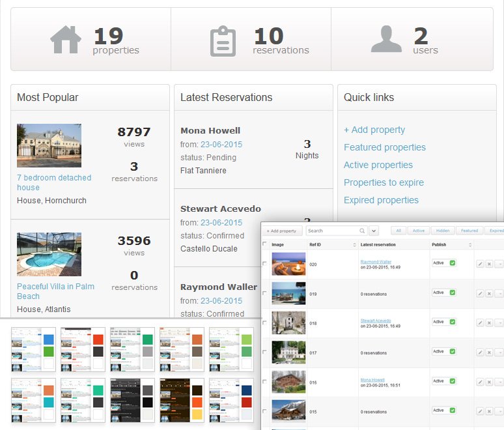Switch to the Featured filter tab
Screen dimensions: 504x430
(x=469, y=231)
